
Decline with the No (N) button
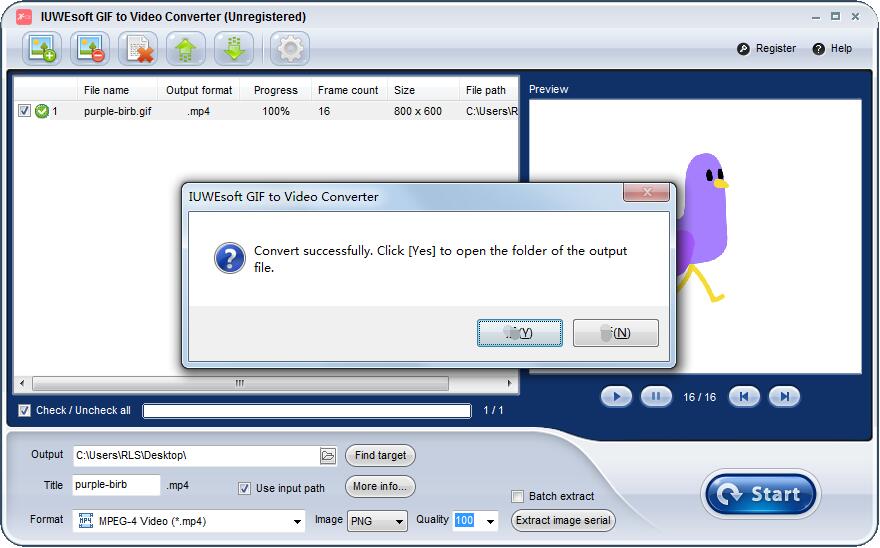point(616,333)
